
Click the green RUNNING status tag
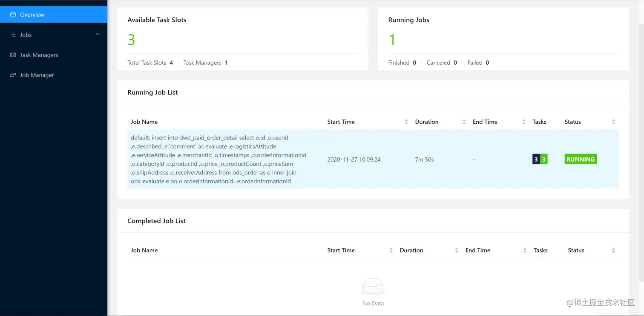pyautogui.click(x=581, y=159)
